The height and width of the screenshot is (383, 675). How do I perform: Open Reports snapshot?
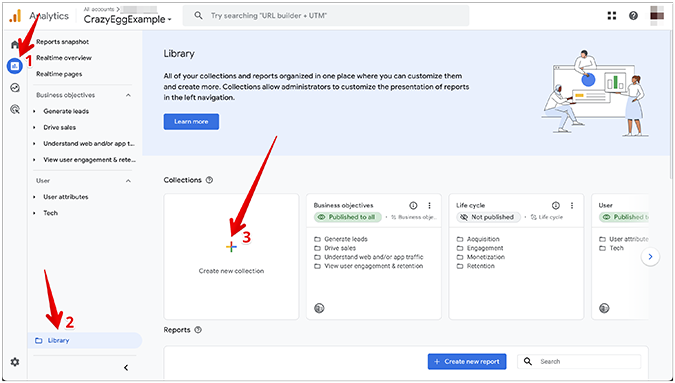tap(62, 42)
